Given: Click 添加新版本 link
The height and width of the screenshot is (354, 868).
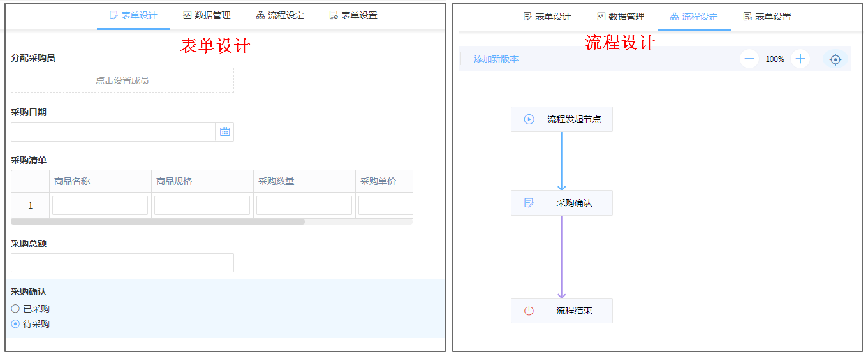Looking at the screenshot, I should point(496,59).
